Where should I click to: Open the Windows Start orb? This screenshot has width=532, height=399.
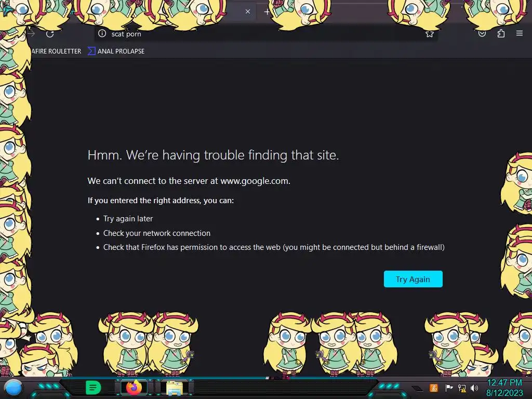13,388
